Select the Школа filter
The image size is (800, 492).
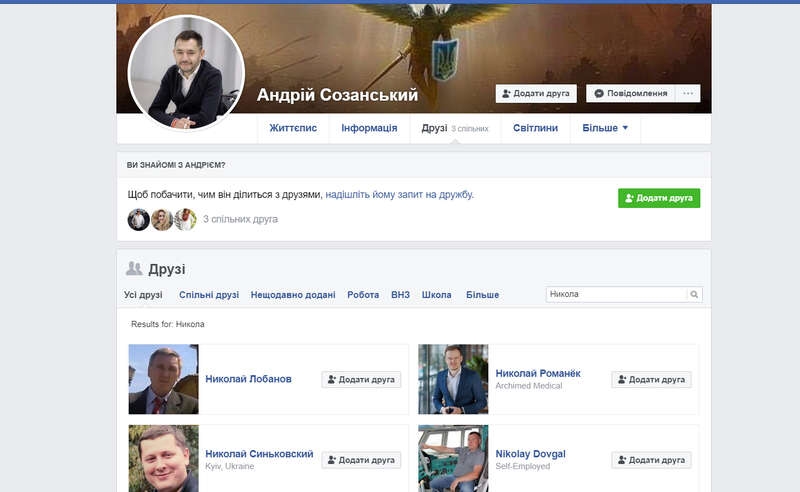coord(436,295)
